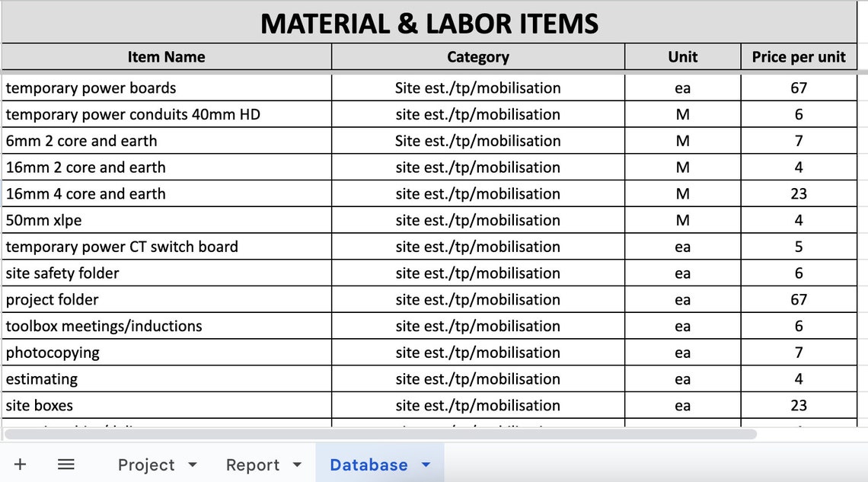Open the all-sheets list menu icon
The height and width of the screenshot is (482, 868).
(65, 464)
